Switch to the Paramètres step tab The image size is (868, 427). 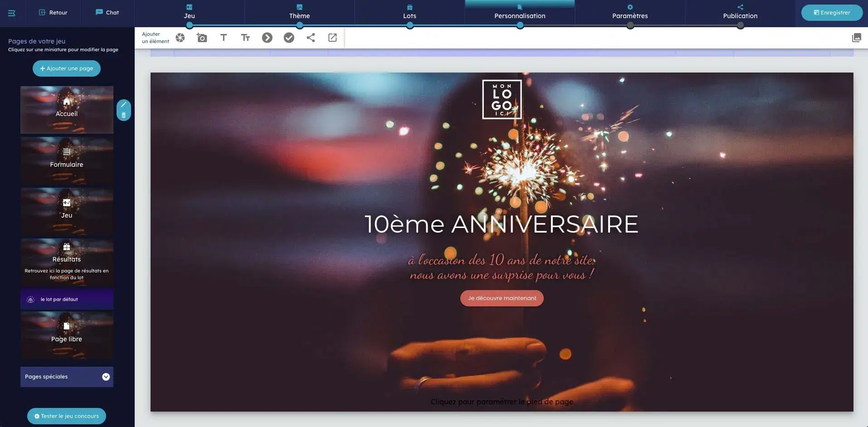[630, 12]
